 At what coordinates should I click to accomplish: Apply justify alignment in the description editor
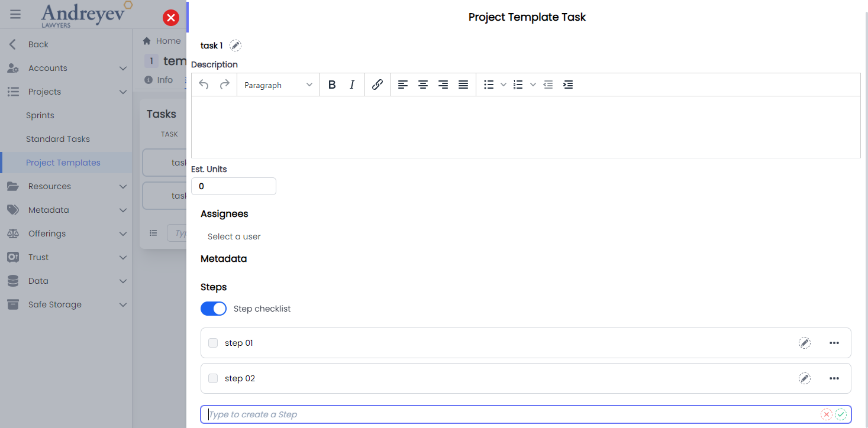[463, 84]
